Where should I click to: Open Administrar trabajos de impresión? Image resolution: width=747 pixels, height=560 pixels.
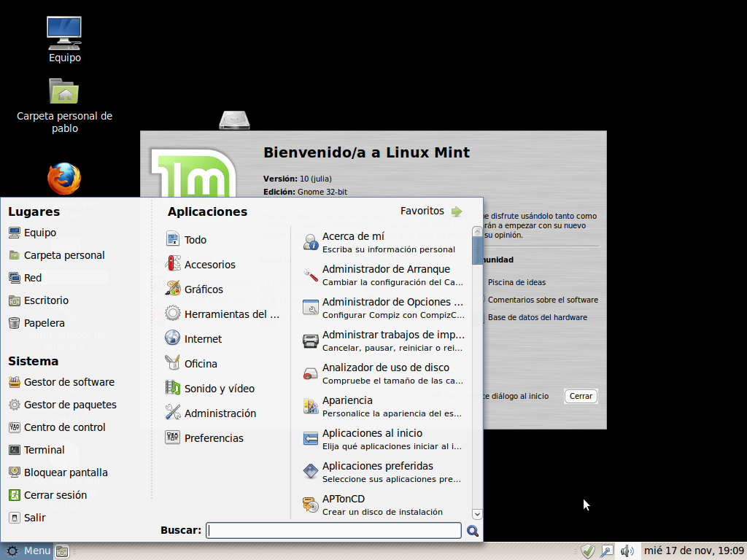[384, 341]
